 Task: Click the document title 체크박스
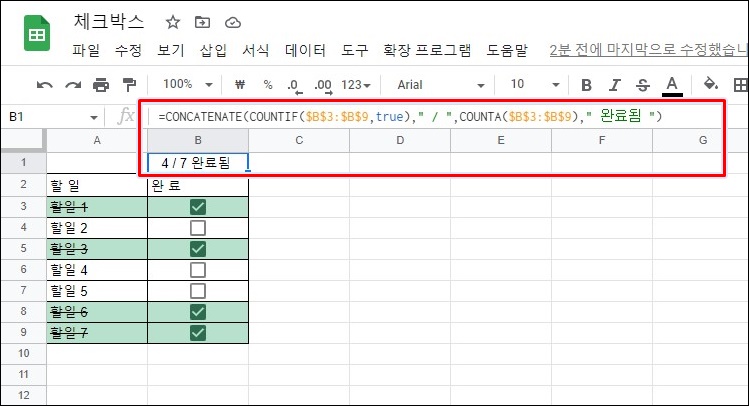109,22
